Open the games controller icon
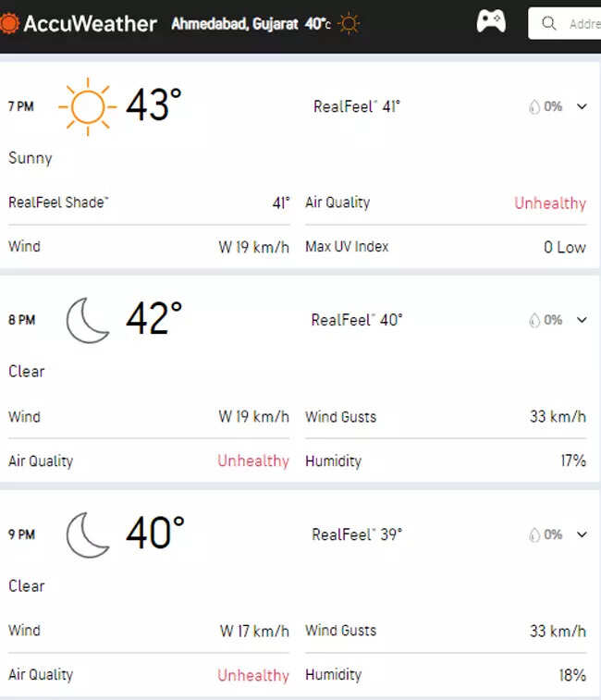 point(491,22)
